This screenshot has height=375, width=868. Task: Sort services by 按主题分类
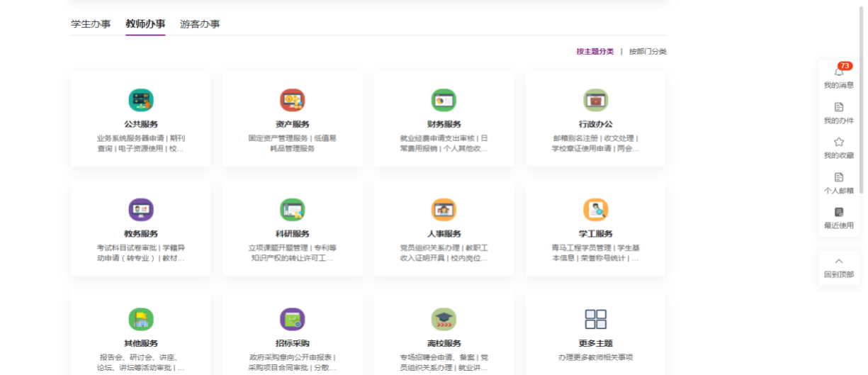pos(595,52)
